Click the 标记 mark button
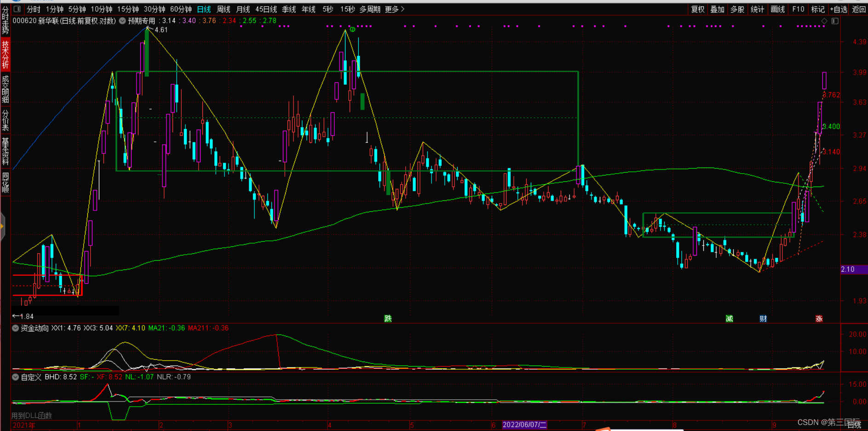This screenshot has width=868, height=431. (817, 9)
